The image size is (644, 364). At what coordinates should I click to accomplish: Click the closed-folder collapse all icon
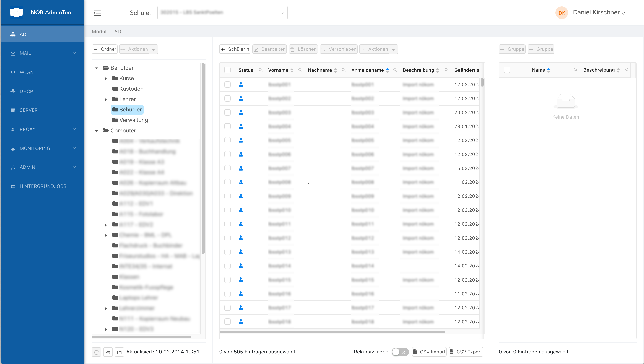click(x=120, y=352)
